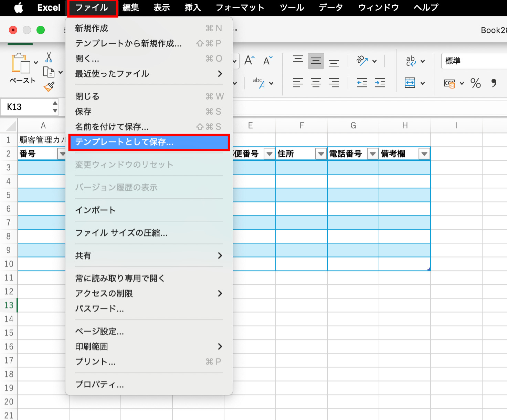Image resolution: width=507 pixels, height=420 pixels.
Task: Toggle Center horizontal alignment
Action: point(316,83)
